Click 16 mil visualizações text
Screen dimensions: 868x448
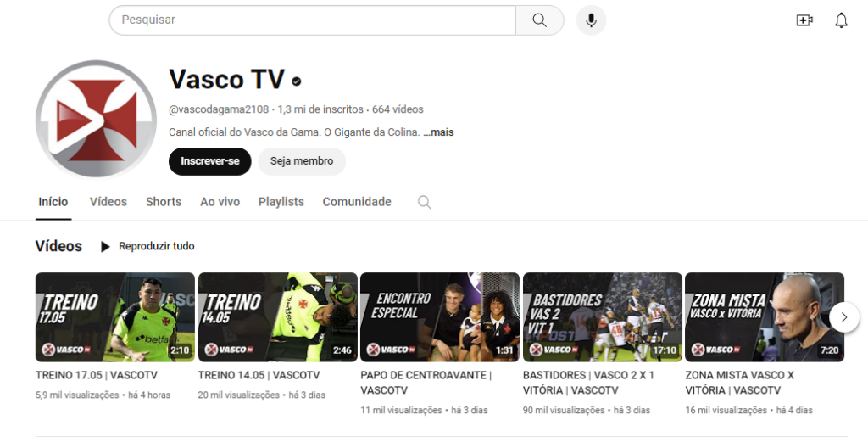click(x=726, y=411)
